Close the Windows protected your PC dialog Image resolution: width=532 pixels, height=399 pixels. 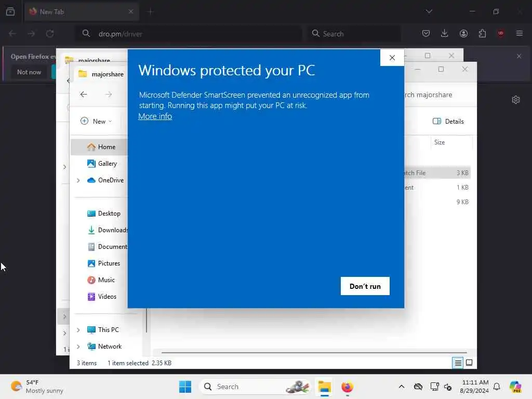(x=392, y=58)
